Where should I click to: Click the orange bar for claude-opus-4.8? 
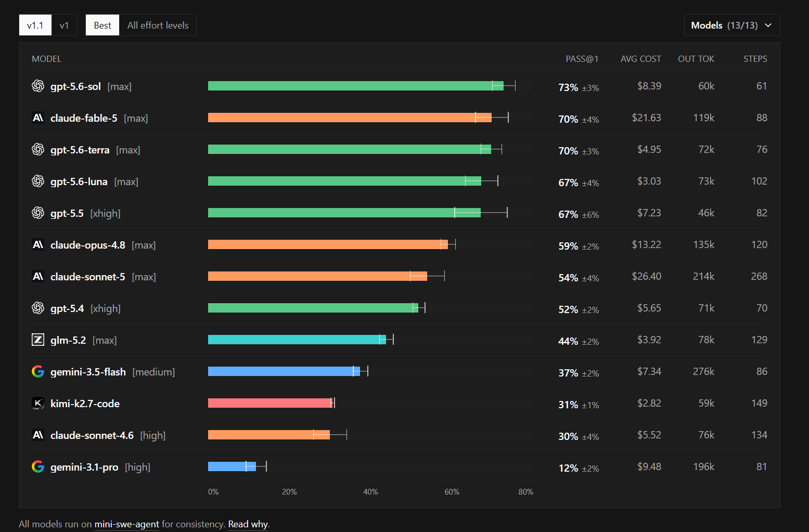328,244
